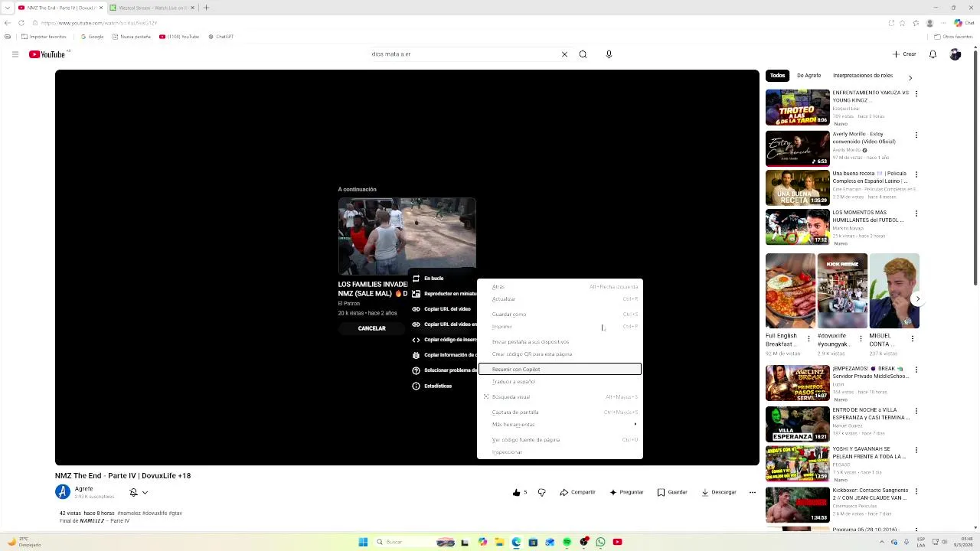Open the Los Families Invaden next-video thumbnail

click(x=407, y=236)
